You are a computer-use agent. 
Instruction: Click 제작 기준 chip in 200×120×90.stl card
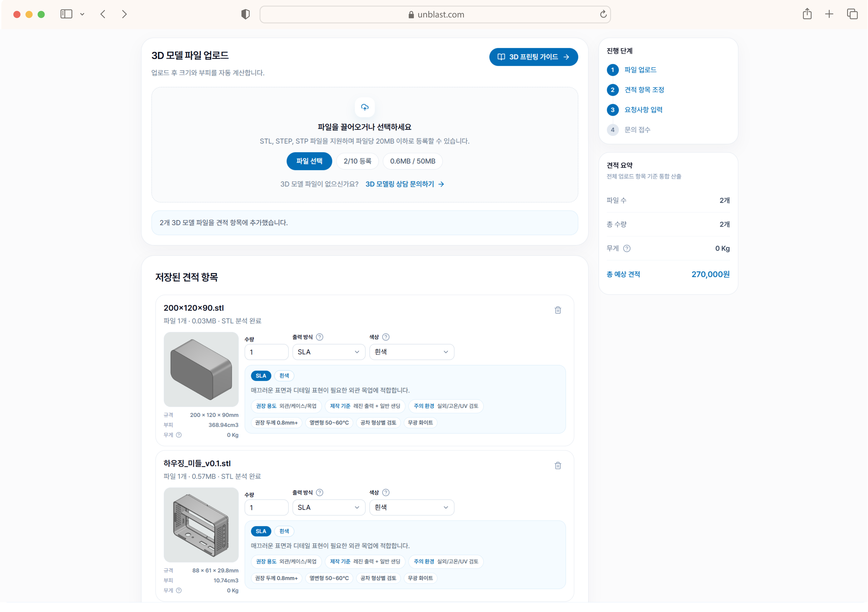click(365, 406)
